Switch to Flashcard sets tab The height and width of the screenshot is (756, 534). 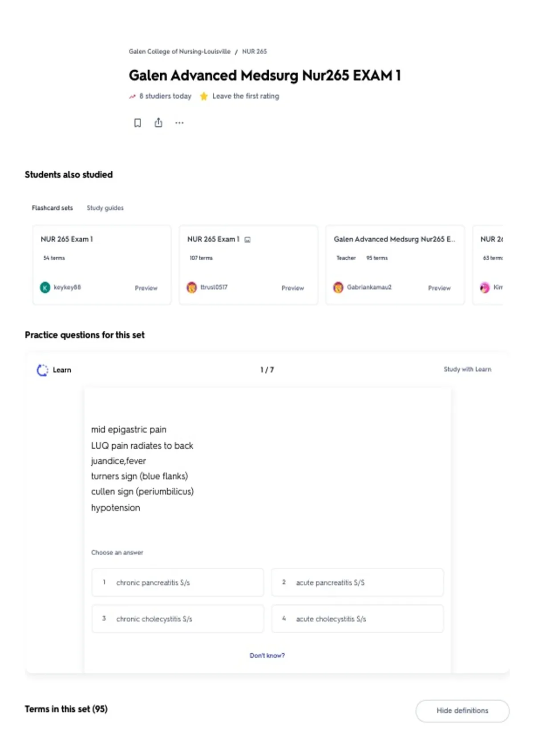click(52, 208)
